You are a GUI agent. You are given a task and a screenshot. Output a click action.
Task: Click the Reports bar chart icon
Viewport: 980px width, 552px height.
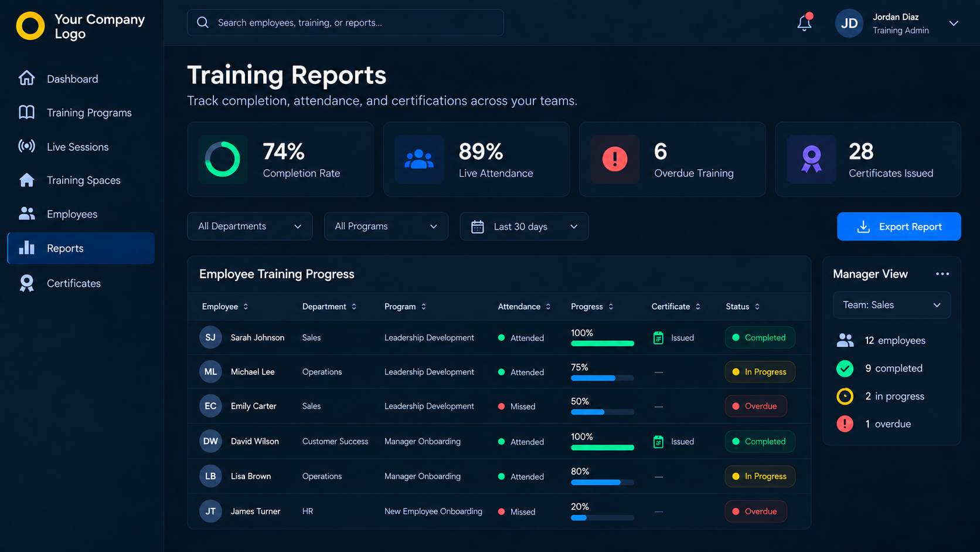26,248
